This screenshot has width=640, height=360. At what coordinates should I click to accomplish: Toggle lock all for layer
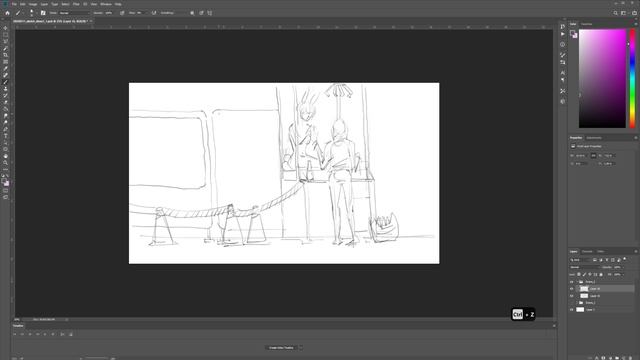601,274
